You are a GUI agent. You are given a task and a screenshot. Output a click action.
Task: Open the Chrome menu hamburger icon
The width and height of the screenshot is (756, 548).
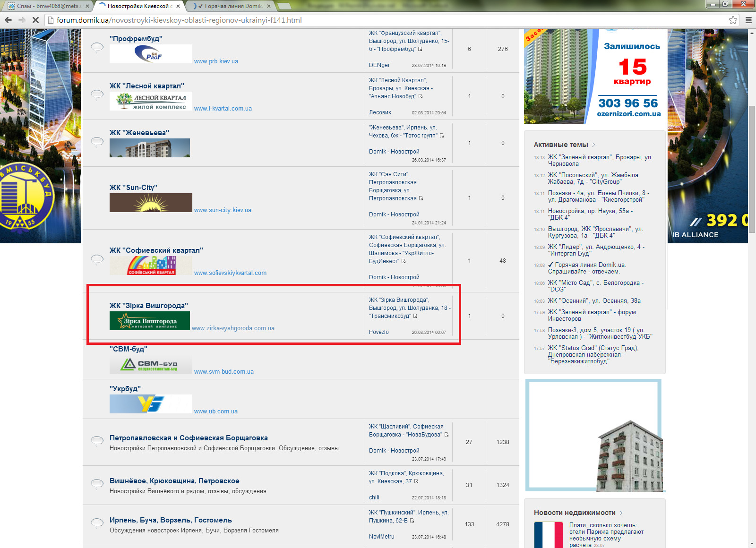748,20
